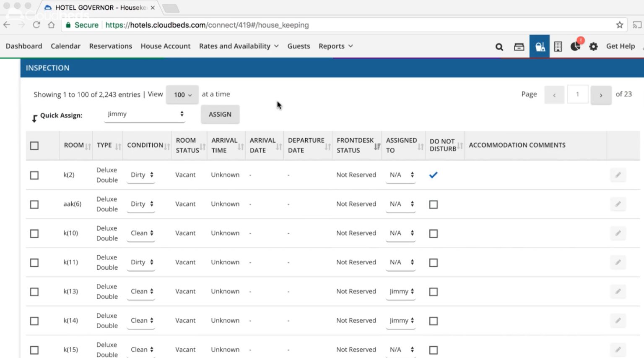The image size is (644, 358).
Task: Bookmark the page using the star icon
Action: (x=619, y=25)
